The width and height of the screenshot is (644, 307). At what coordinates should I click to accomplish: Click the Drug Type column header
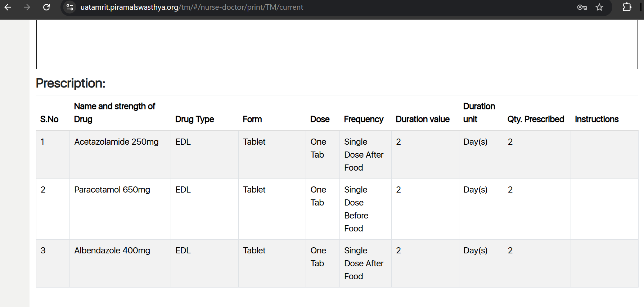point(194,119)
